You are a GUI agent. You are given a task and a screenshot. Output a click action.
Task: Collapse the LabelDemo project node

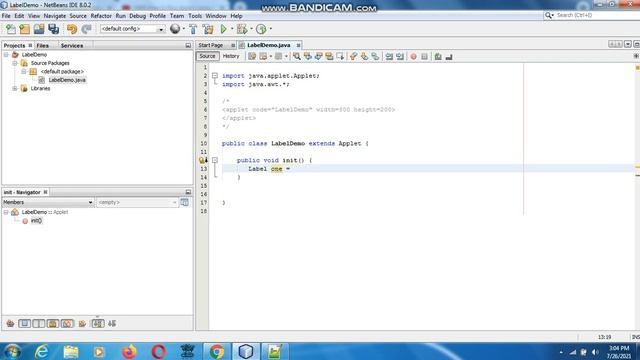click(6, 55)
